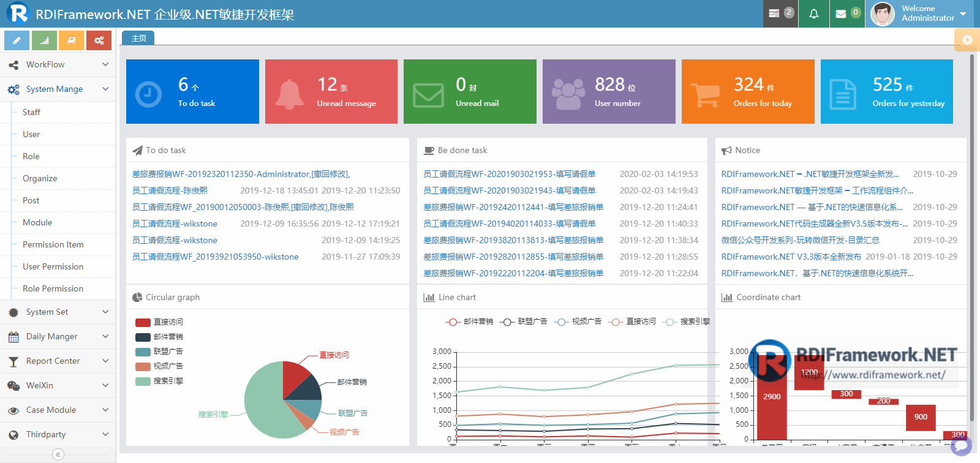Screen dimensions: 980x463
Task: Open Role Permission in the sidebar
Action: click(x=53, y=288)
